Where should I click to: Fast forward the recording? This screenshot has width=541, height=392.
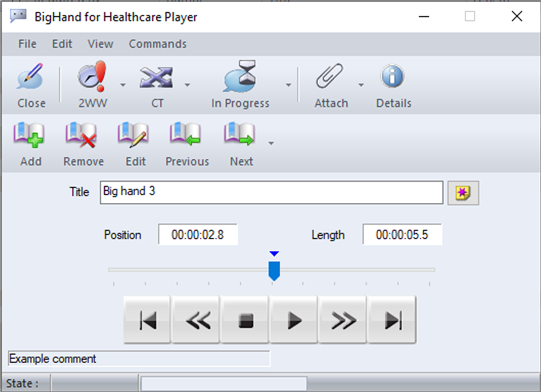tap(343, 320)
